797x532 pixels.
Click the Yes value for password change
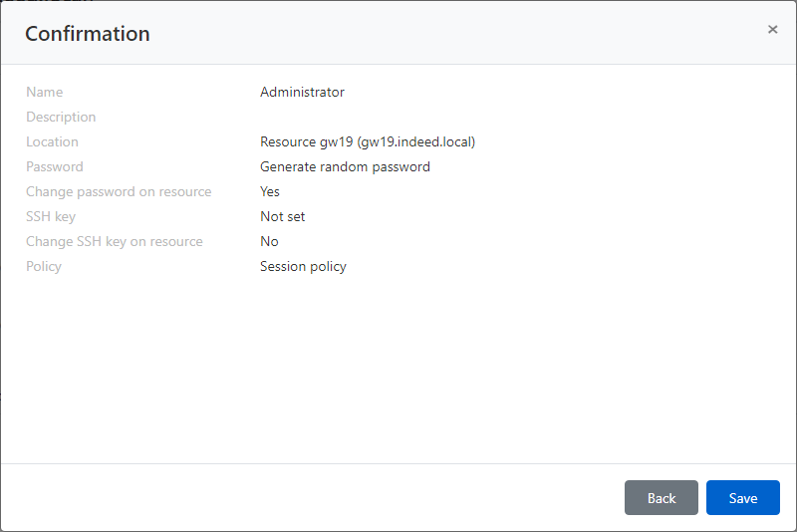[270, 191]
